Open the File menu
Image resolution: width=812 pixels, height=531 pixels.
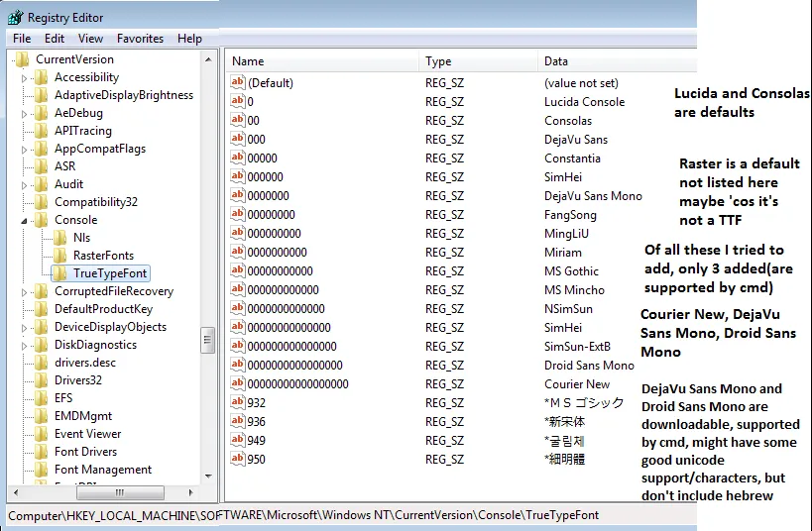point(22,39)
